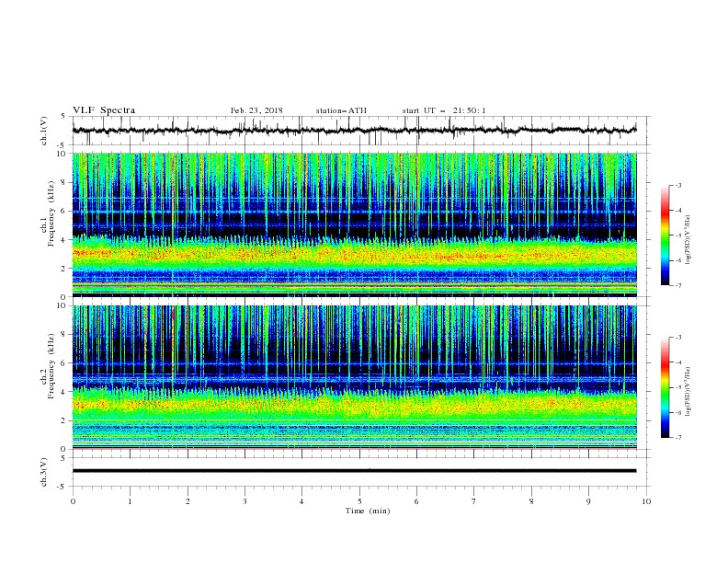Click the '-7' label on lower colorbar
This screenshot has width=728, height=563.
click(x=678, y=438)
